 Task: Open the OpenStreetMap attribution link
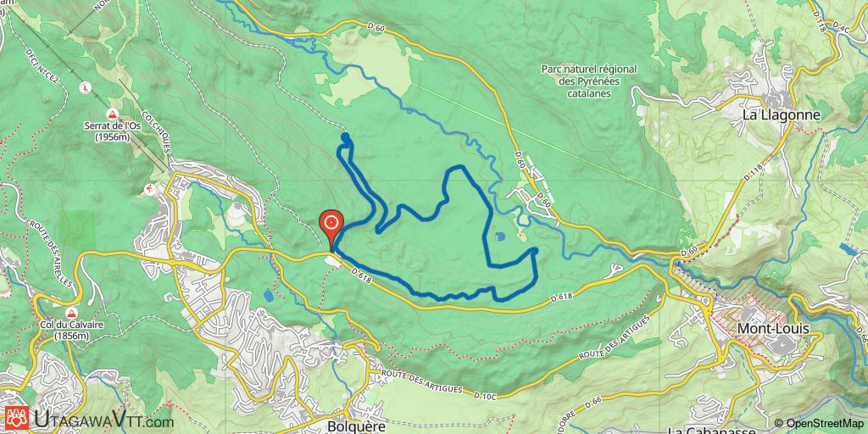coord(820,424)
